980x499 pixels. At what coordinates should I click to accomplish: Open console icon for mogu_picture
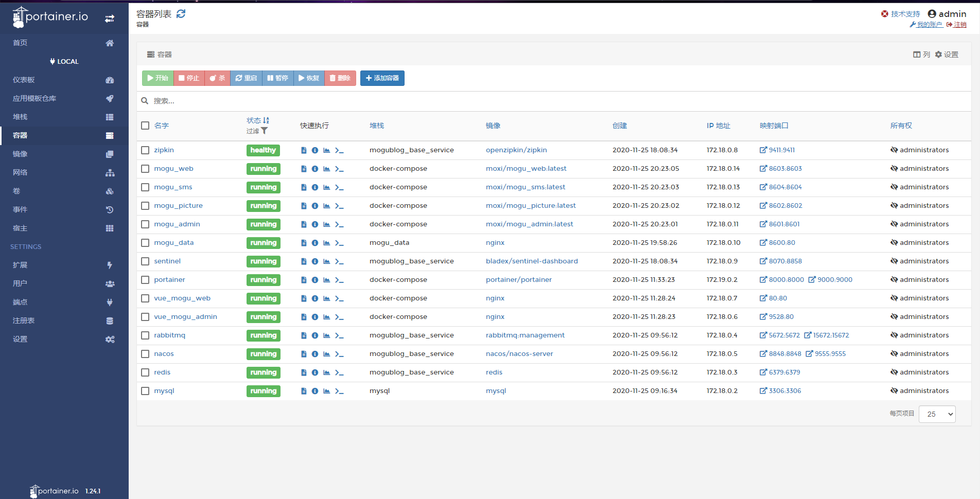339,206
